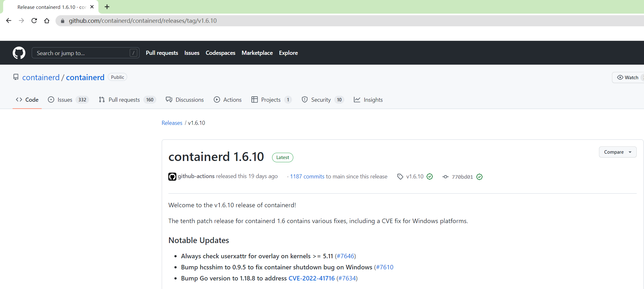Switch to the Discussions tab
644x289 pixels.
click(x=185, y=100)
